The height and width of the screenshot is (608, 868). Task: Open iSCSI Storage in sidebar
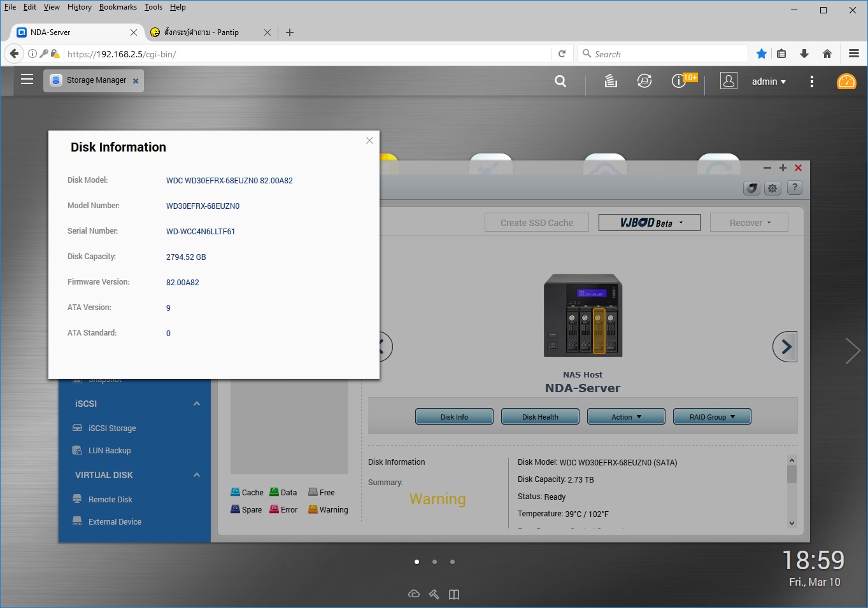(112, 428)
